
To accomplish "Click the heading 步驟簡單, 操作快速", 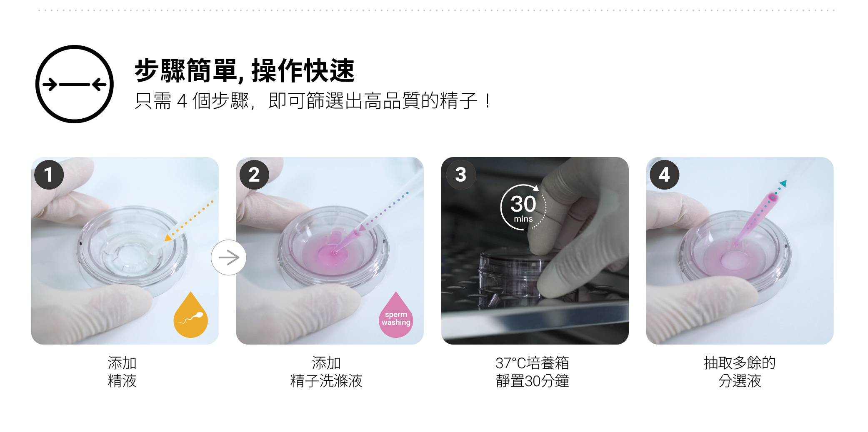I will [245, 70].
